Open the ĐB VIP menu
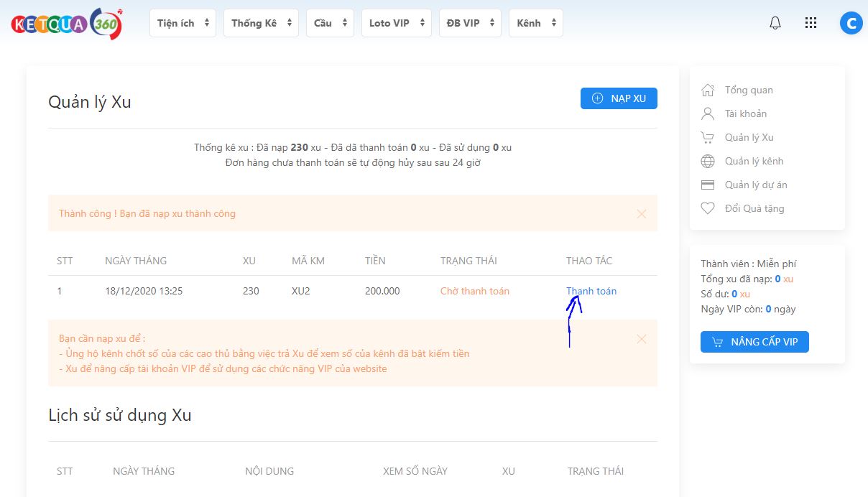 click(x=470, y=23)
